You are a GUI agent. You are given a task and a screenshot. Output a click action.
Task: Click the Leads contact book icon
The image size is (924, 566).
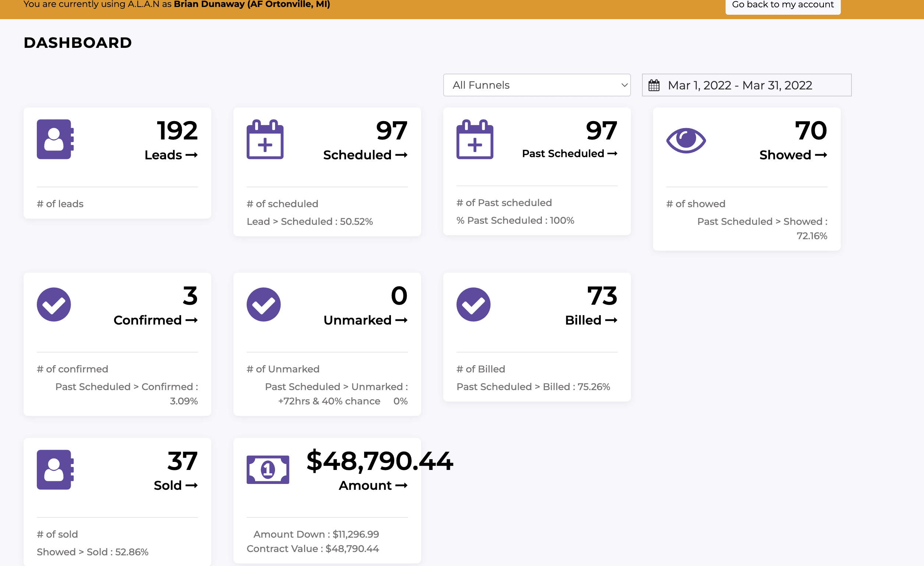[55, 139]
